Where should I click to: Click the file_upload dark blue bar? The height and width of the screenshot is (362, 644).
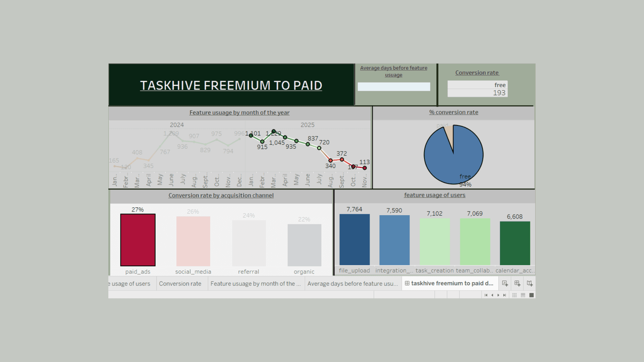point(355,240)
